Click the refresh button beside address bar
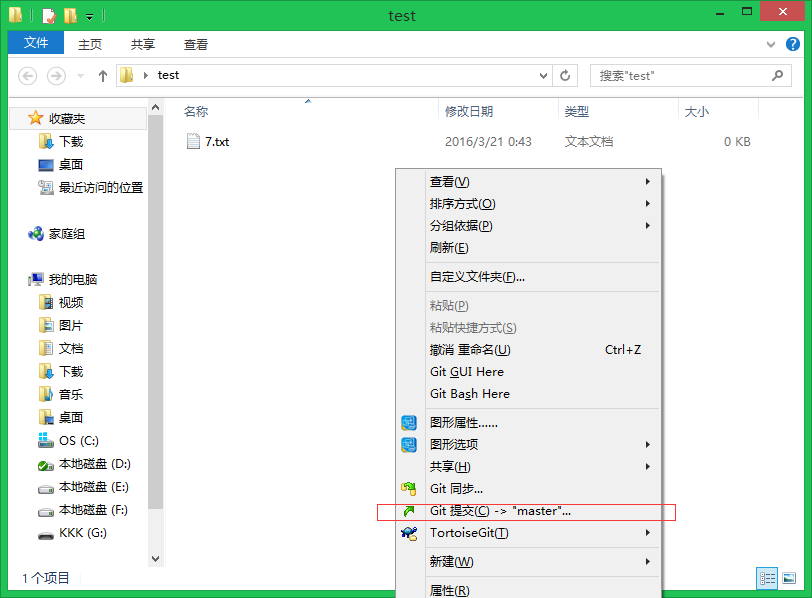This screenshot has height=598, width=812. (x=566, y=75)
